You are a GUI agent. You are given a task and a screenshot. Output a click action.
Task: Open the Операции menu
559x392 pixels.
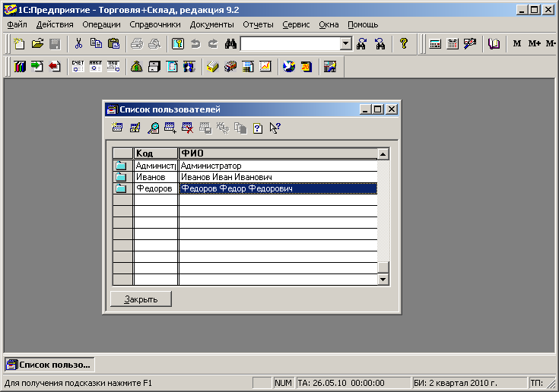pos(101,24)
